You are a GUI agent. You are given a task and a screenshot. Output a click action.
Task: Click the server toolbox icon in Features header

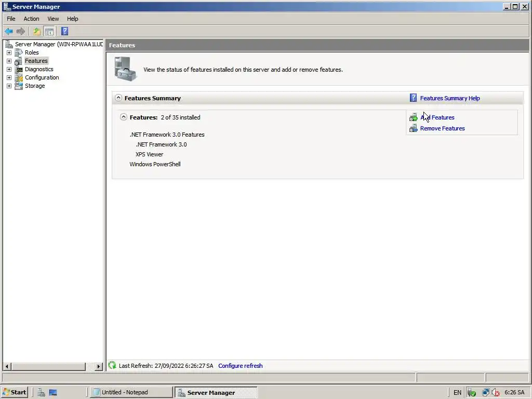click(x=125, y=69)
